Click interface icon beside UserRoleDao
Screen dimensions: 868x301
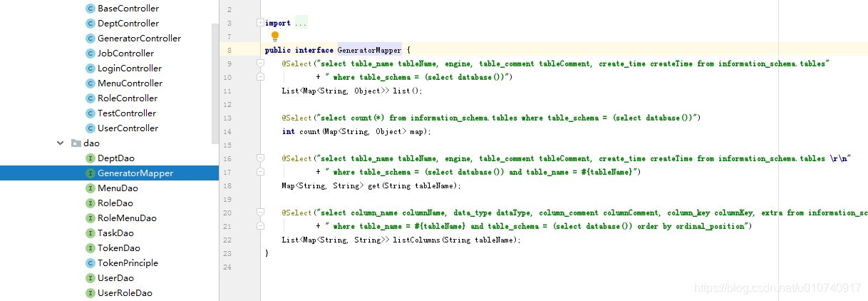[90, 293]
